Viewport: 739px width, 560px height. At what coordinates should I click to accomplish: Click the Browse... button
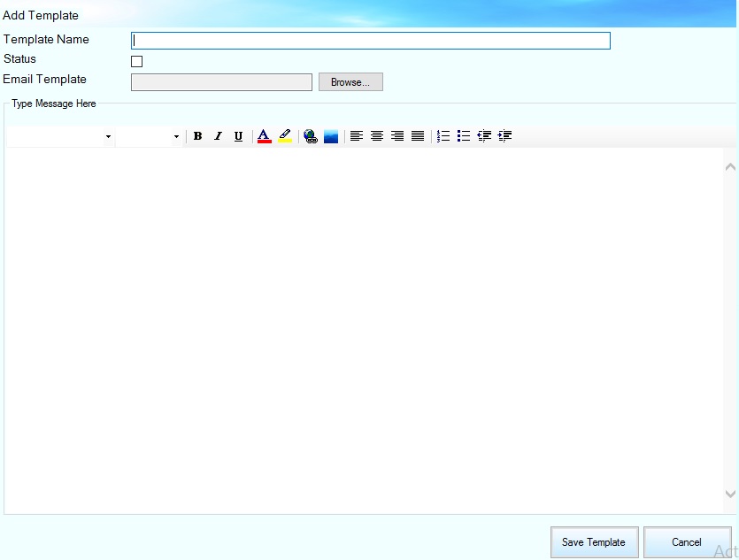[350, 82]
